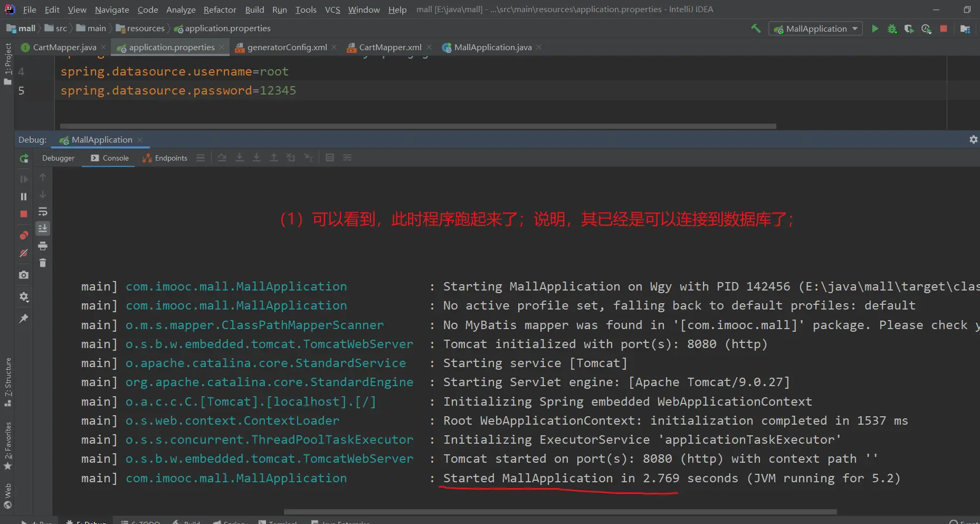Pause the running program in Debug panel
The image size is (980, 524).
coord(24,196)
